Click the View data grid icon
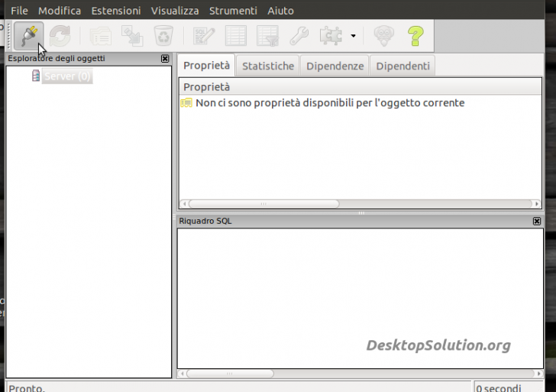This screenshot has width=556, height=392. (236, 36)
